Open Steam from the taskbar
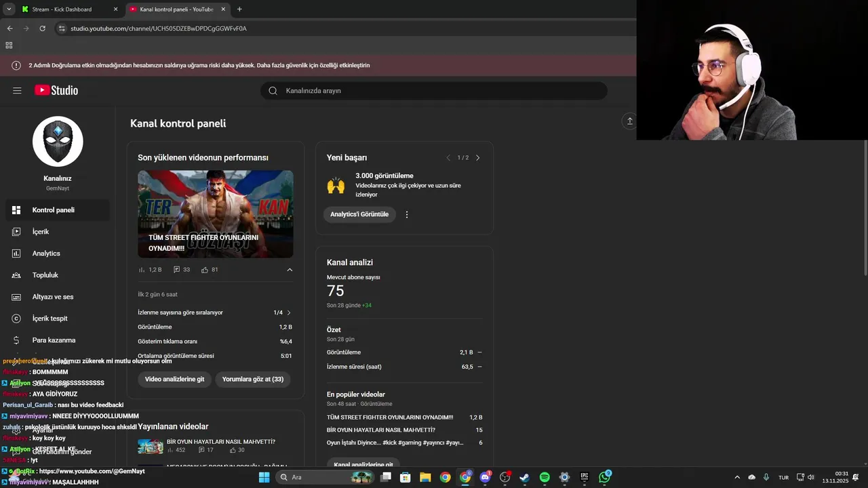This screenshot has height=488, width=868. 524,477
